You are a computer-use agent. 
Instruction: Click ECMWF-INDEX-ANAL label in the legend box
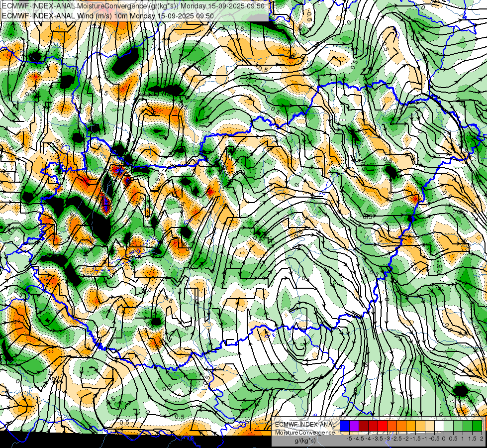click(x=305, y=425)
